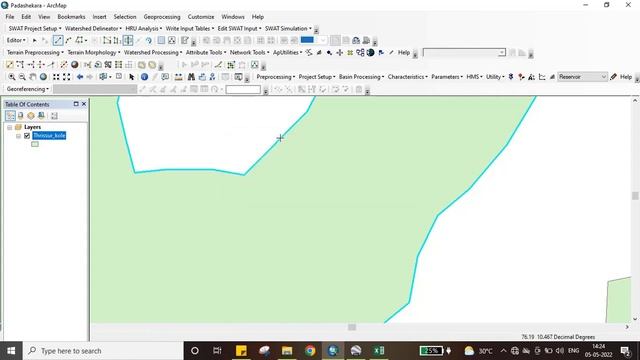The image size is (640, 360).
Task: Click the empty Arc Hydro layer combo box
Action: 464,53
